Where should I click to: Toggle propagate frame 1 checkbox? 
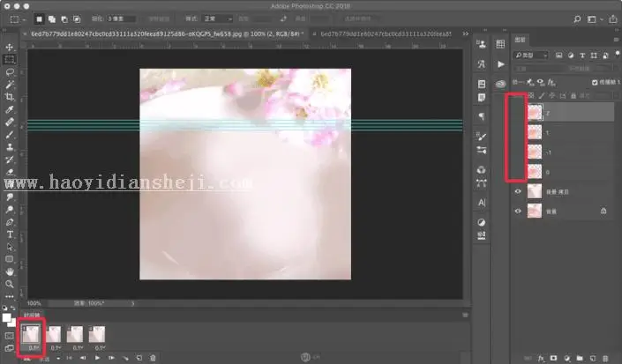click(595, 82)
